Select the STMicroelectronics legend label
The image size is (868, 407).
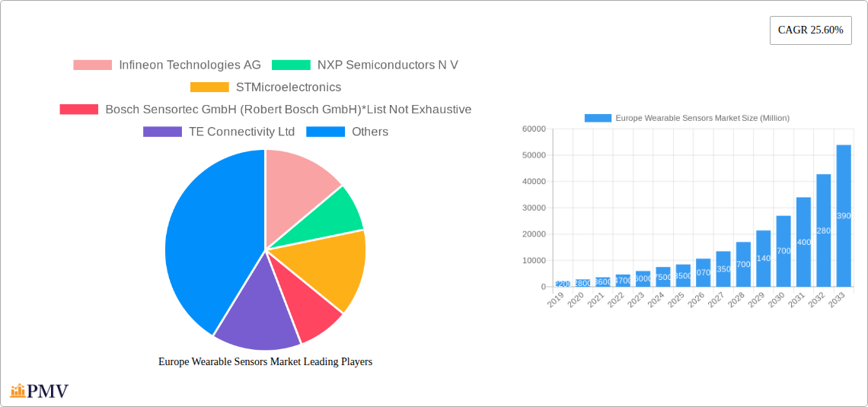click(x=289, y=87)
